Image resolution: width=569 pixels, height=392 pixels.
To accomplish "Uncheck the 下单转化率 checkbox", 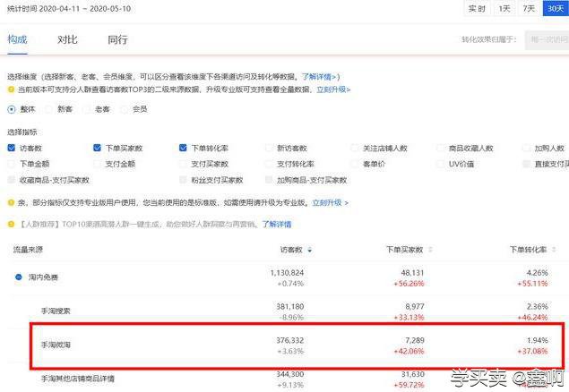I will click(183, 148).
